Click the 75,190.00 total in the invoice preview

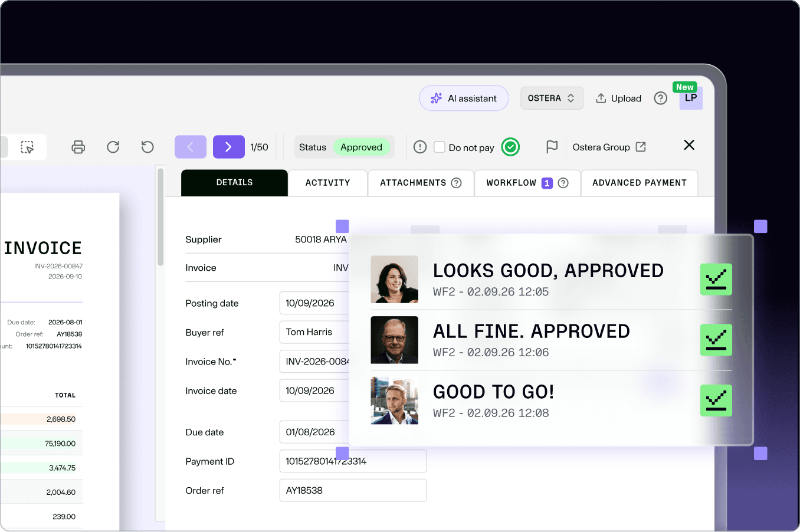point(60,444)
